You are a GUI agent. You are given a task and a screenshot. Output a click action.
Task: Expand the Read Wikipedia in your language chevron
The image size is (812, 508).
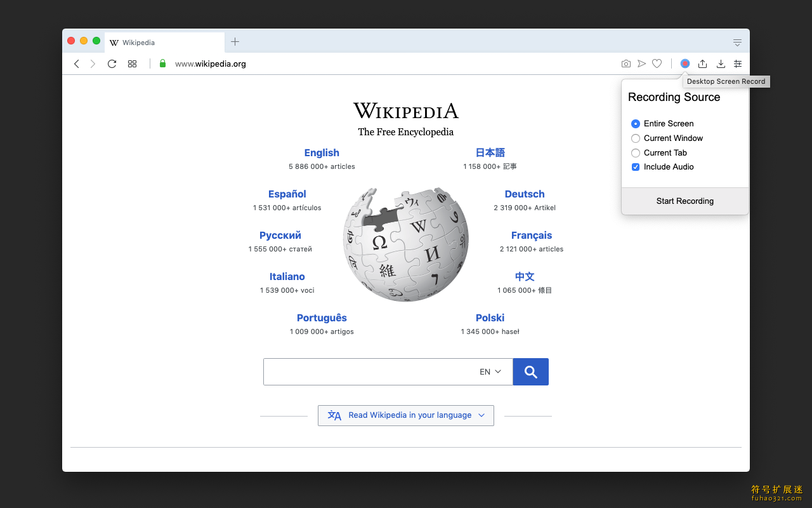481,415
